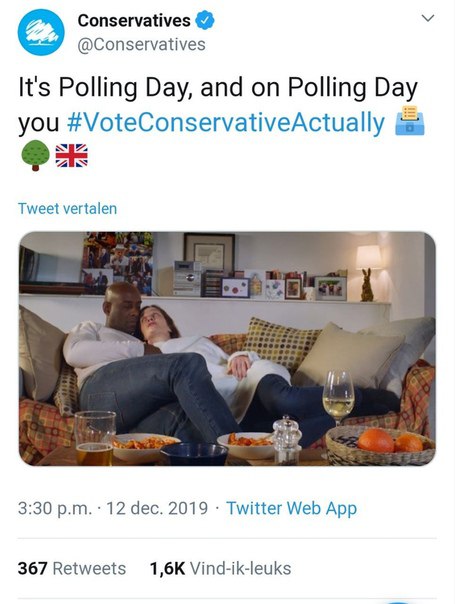The height and width of the screenshot is (604, 455).
Task: View the 1,6K Vind-ik-leuks list
Action: click(220, 569)
